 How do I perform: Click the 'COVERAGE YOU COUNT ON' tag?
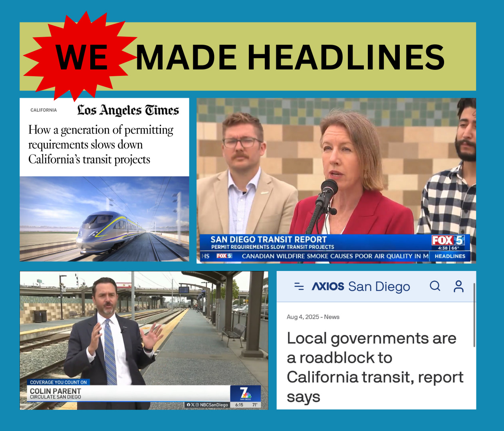[x=58, y=382]
